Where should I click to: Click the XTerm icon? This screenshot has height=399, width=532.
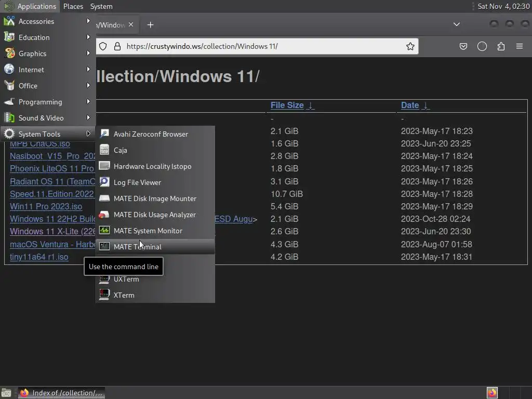[104, 295]
